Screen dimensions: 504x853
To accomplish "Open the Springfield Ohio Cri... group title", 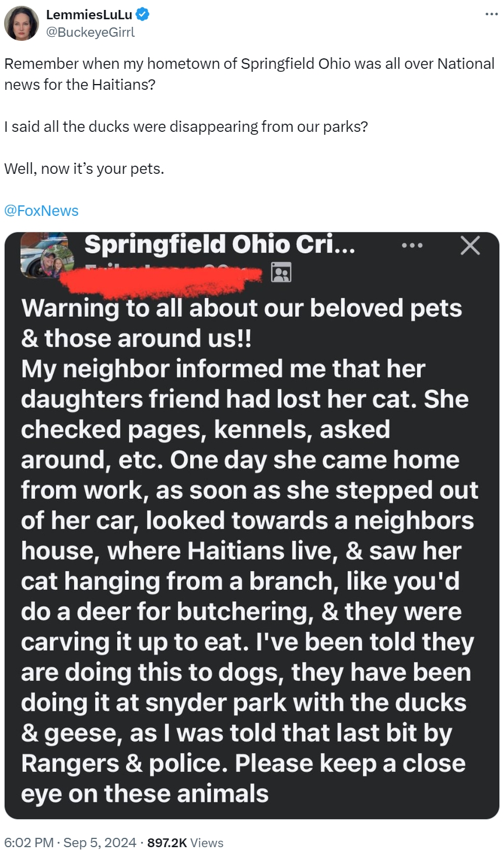I will [219, 245].
